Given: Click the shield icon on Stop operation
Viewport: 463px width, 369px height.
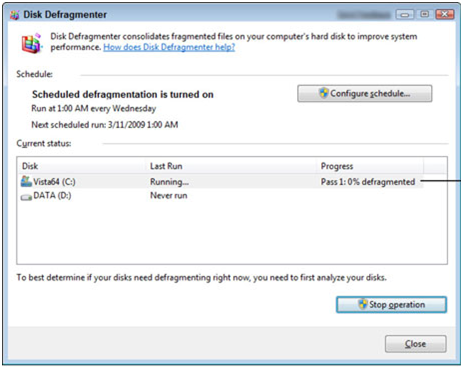Looking at the screenshot, I should (x=362, y=304).
